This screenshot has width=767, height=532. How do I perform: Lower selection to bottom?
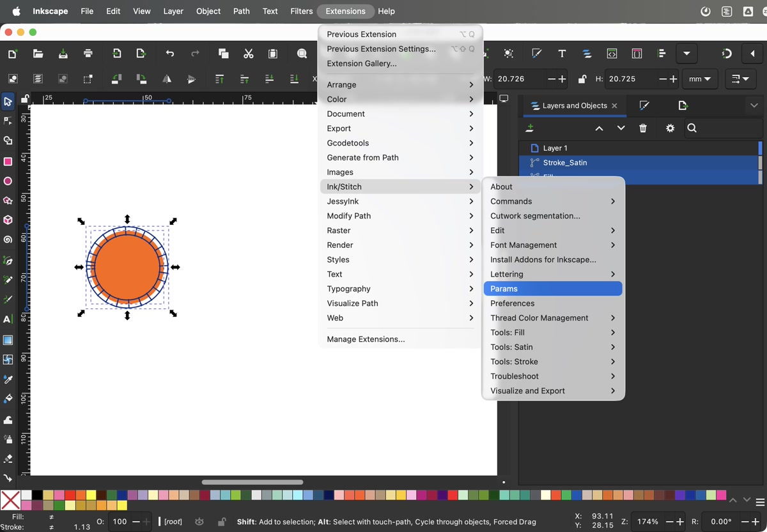[x=294, y=79]
